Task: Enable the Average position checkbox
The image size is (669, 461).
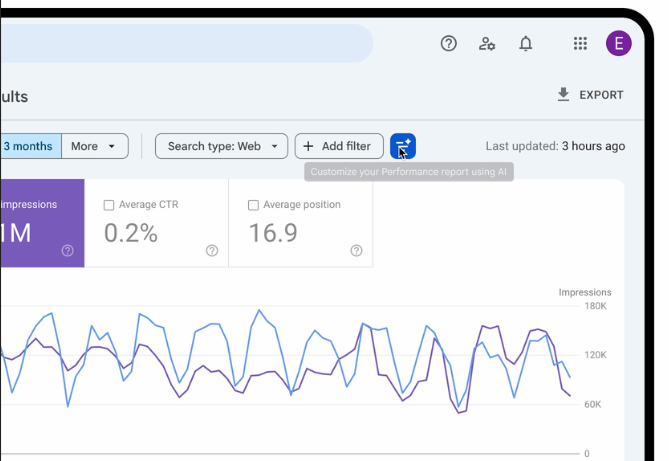Action: (253, 205)
